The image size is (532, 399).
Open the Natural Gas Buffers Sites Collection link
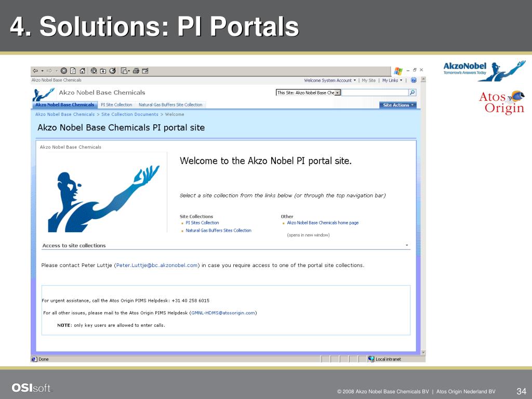click(x=219, y=230)
